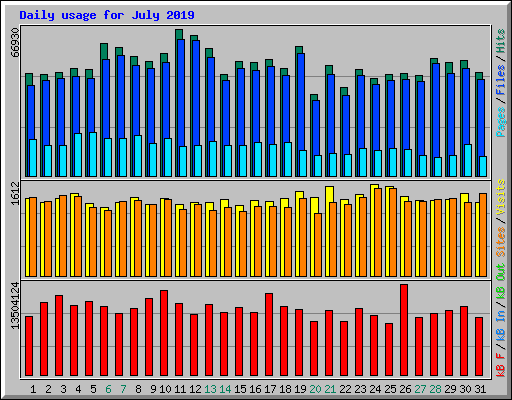Select the tallest red kB bar for day 26
512x400 pixels.
(404, 330)
